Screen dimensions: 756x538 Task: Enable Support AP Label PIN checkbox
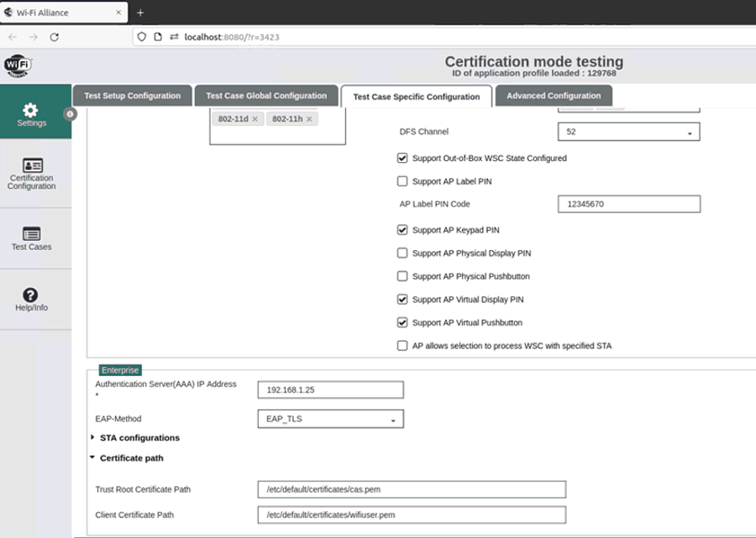pyautogui.click(x=402, y=181)
